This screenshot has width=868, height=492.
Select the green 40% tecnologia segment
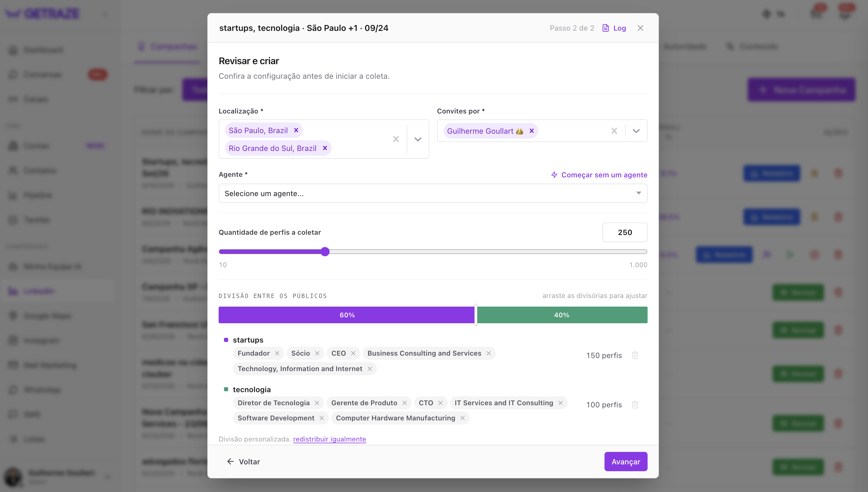click(562, 315)
